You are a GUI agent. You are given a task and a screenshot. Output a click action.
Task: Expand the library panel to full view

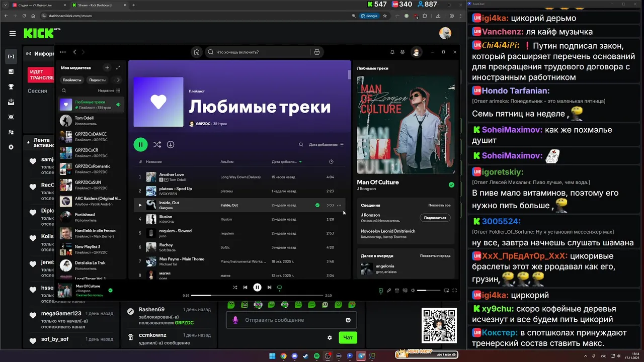[x=118, y=67]
